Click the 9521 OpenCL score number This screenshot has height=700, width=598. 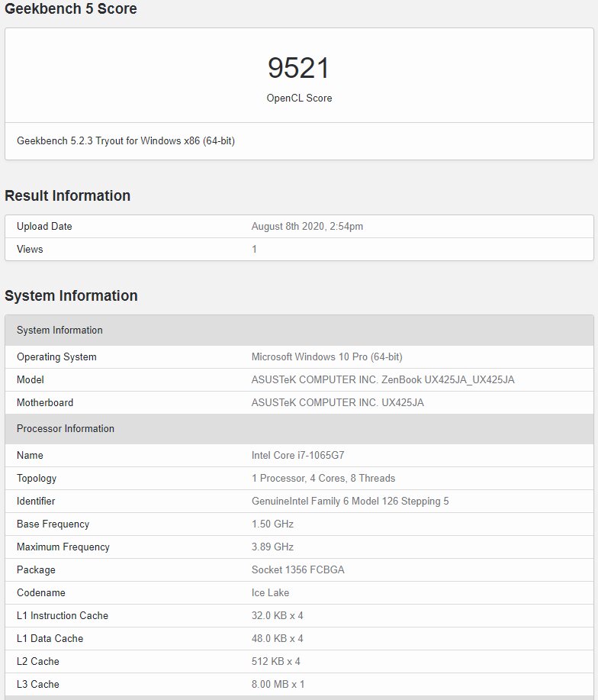tap(299, 68)
